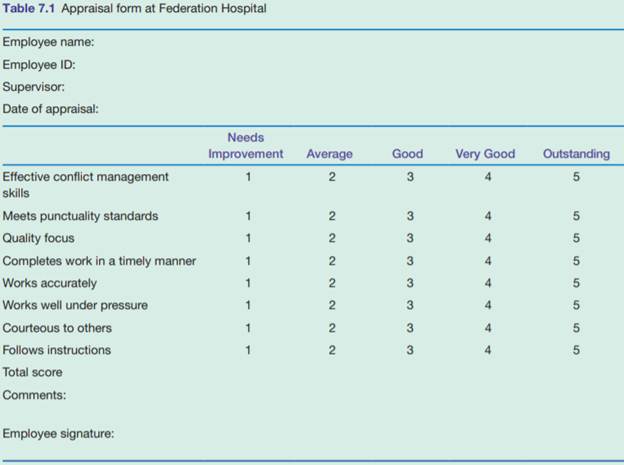
Task: Select rating 1 for Works accurately
Action: 247,283
